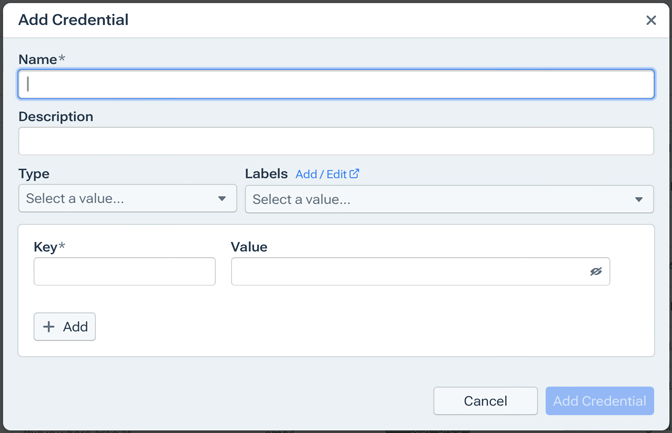Cancel adding the credential
The width and height of the screenshot is (672, 433).
485,401
